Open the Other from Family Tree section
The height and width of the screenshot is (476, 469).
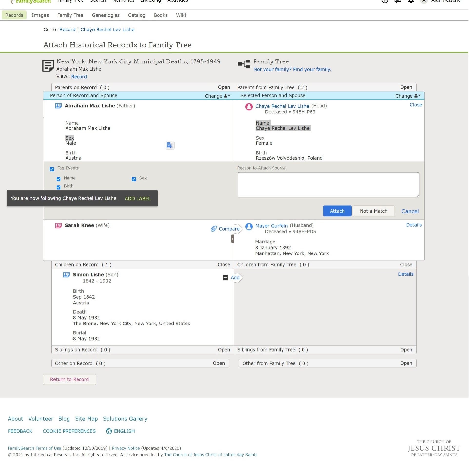click(406, 363)
